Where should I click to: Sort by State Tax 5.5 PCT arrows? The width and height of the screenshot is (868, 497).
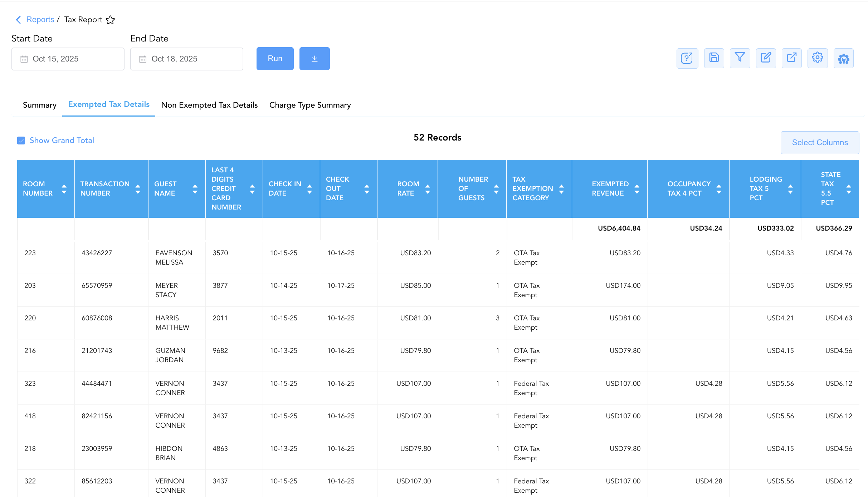point(849,189)
